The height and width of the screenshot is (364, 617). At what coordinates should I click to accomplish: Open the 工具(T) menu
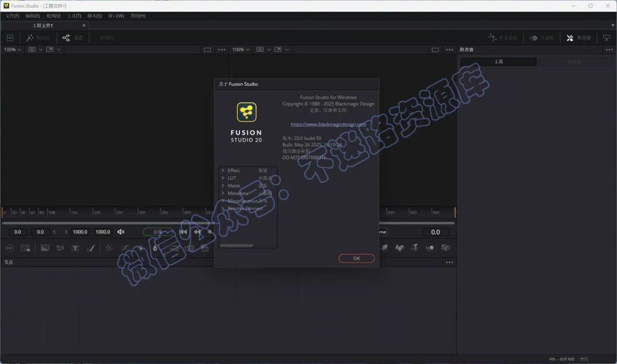[x=74, y=16]
